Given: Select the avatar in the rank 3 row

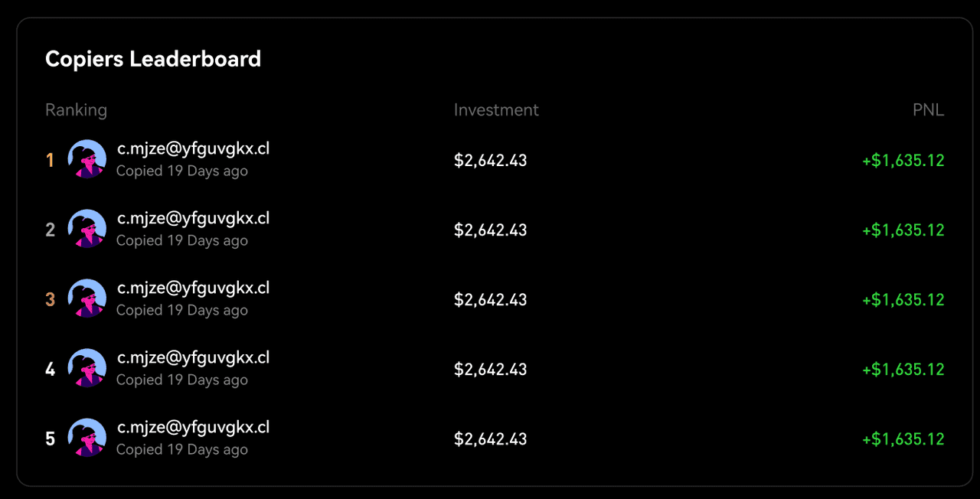Looking at the screenshot, I should pyautogui.click(x=87, y=298).
